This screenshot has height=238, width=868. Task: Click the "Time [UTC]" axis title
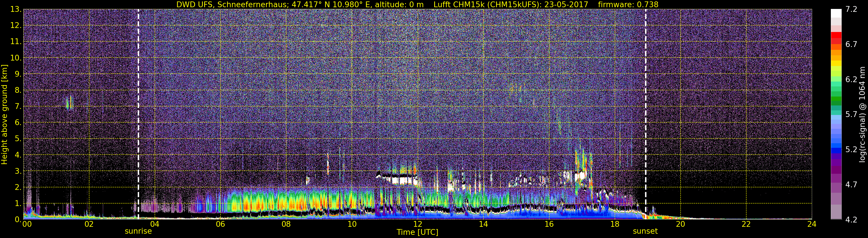click(x=417, y=232)
